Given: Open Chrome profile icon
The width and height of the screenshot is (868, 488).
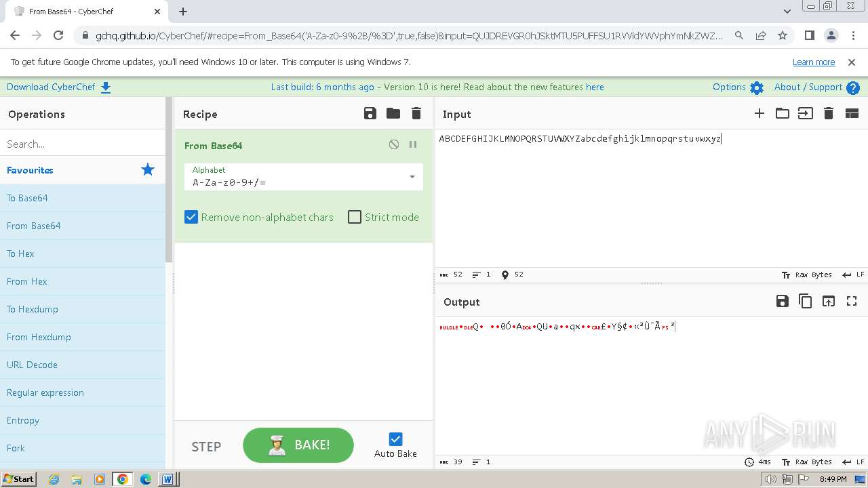Looking at the screenshot, I should (831, 35).
